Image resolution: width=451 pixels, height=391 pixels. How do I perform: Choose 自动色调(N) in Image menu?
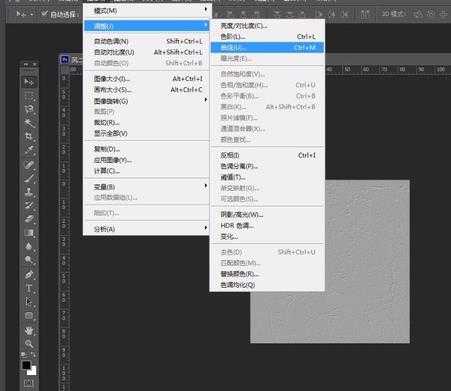coord(147,41)
